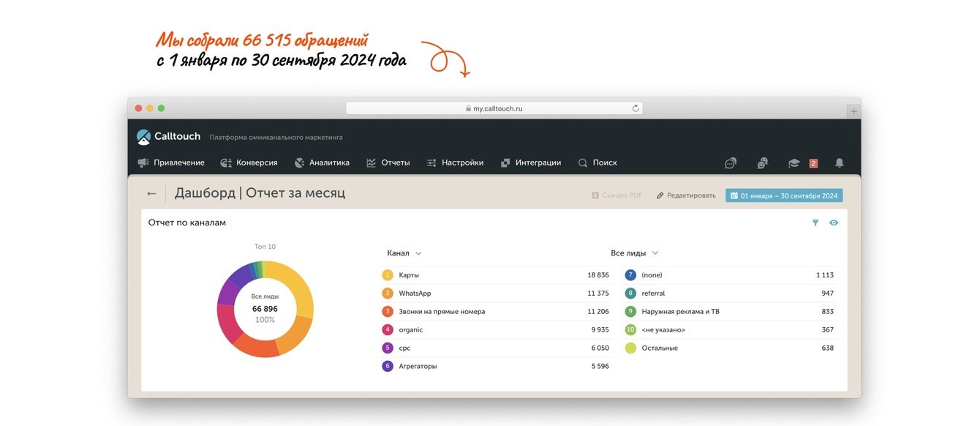The image size is (980, 426).
Task: Click the donut chart center total 66 896
Action: (x=265, y=309)
